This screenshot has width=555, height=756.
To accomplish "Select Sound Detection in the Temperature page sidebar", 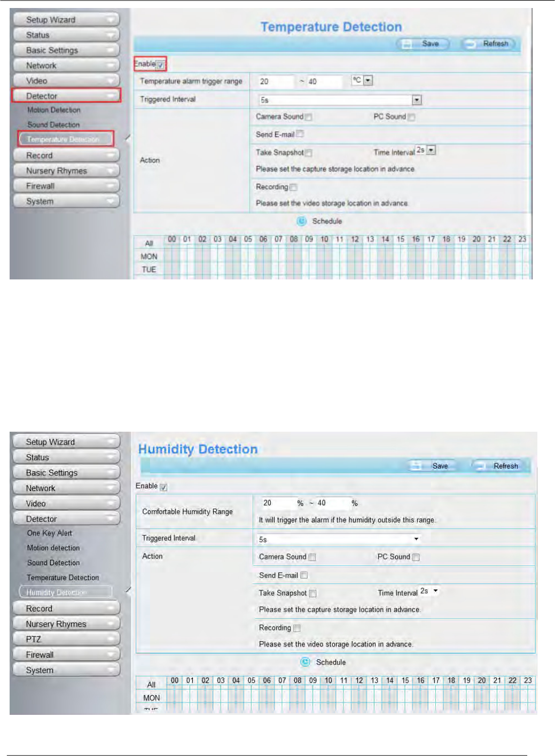I will [x=53, y=124].
